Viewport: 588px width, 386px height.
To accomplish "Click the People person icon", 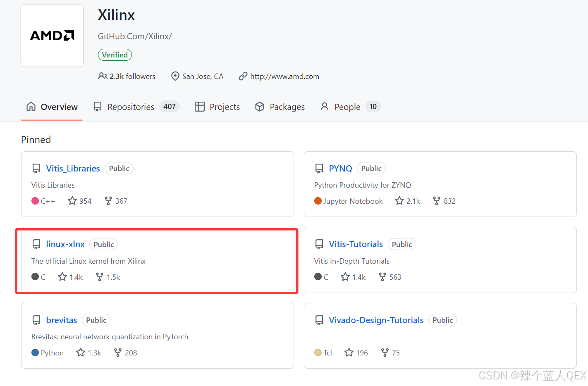I will tap(325, 107).
